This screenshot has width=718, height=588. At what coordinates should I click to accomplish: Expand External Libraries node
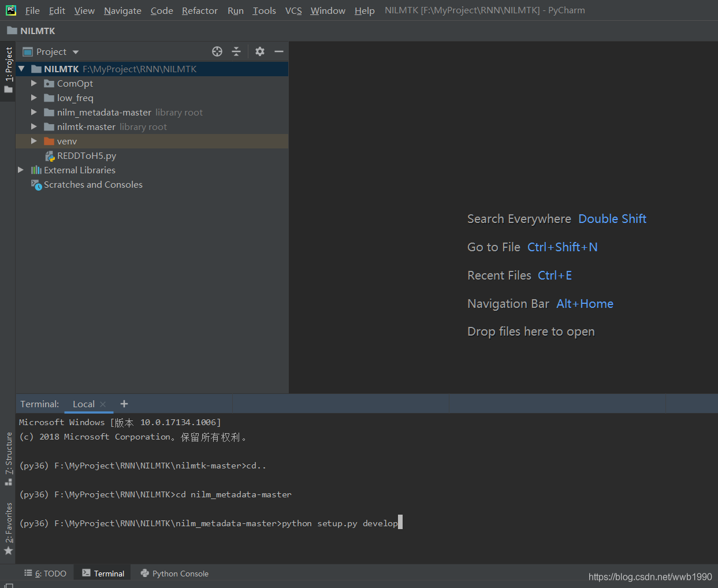pyautogui.click(x=21, y=170)
